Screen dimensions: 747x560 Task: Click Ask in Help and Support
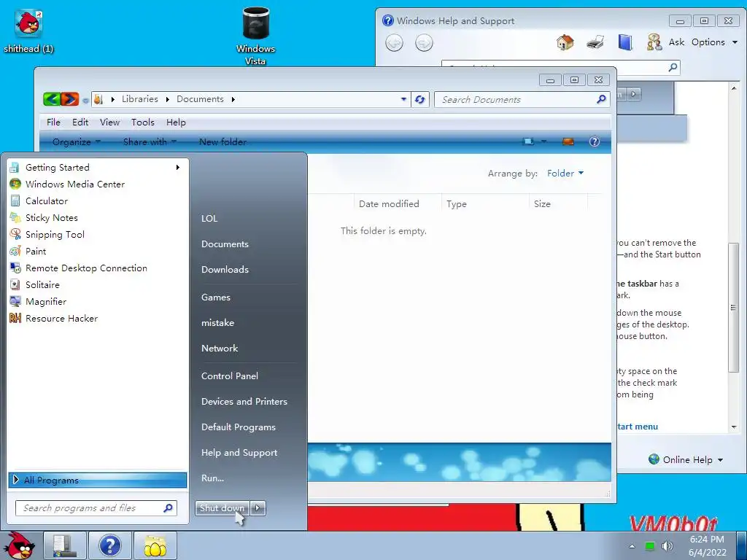(x=665, y=42)
